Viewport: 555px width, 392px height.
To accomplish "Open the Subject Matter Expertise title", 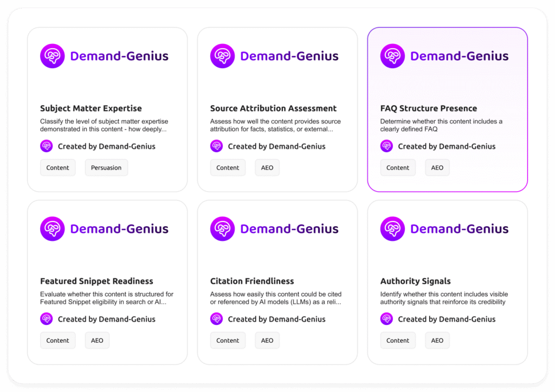I will tap(91, 108).
